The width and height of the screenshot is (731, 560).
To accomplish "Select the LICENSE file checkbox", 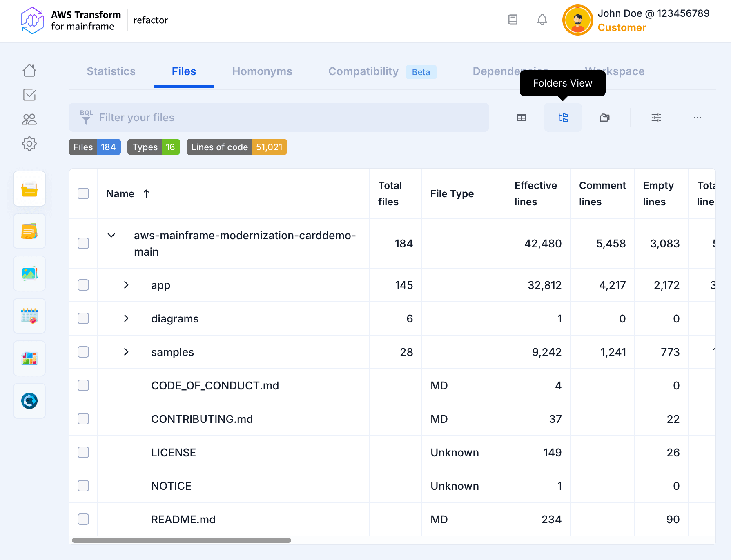I will point(83,452).
